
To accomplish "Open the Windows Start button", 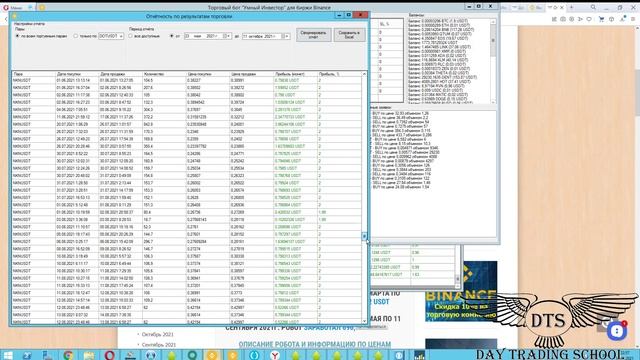I will point(7,355).
